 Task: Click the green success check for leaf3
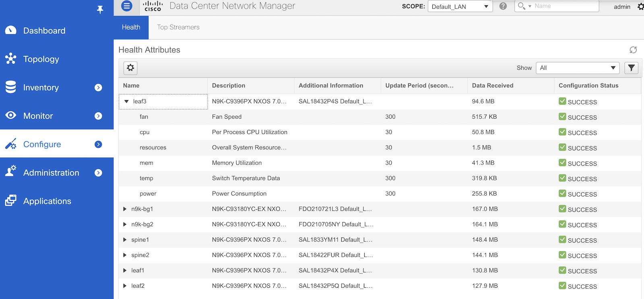[x=562, y=101]
